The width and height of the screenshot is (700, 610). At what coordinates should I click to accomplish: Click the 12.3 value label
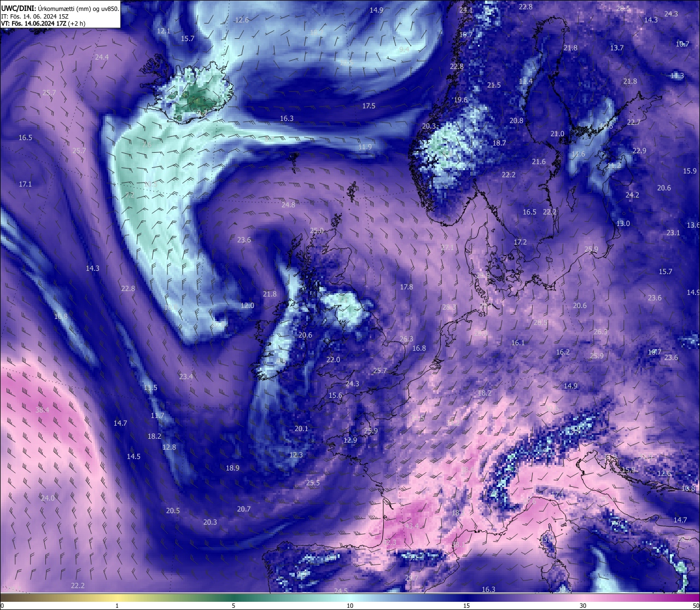tap(296, 455)
